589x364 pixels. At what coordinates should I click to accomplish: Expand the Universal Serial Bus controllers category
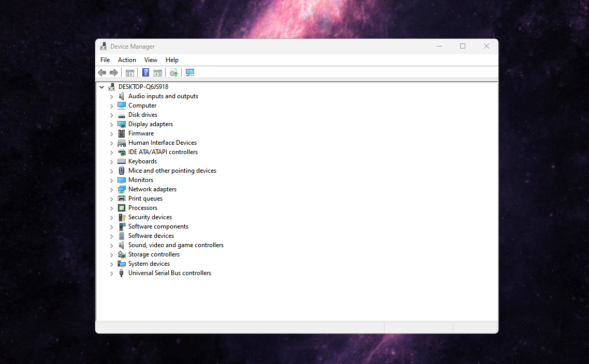click(111, 273)
